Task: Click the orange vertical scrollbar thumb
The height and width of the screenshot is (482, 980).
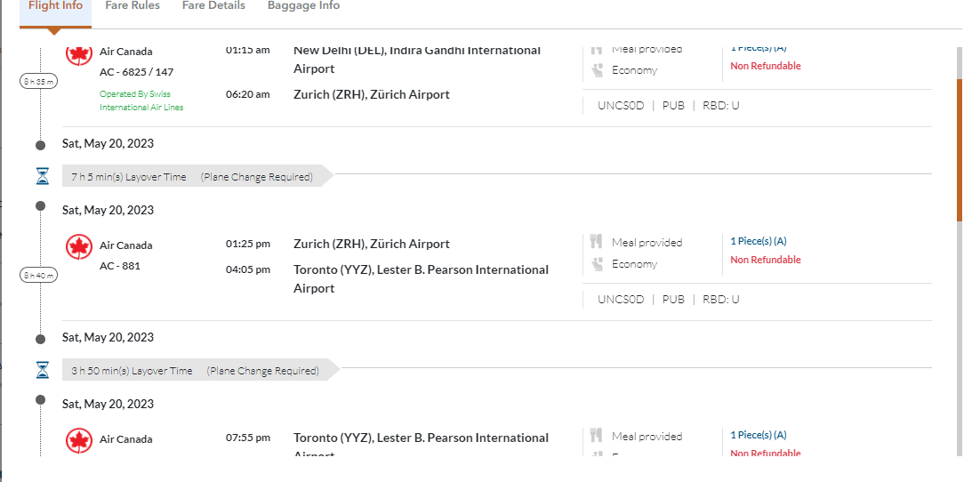Action: [x=959, y=149]
